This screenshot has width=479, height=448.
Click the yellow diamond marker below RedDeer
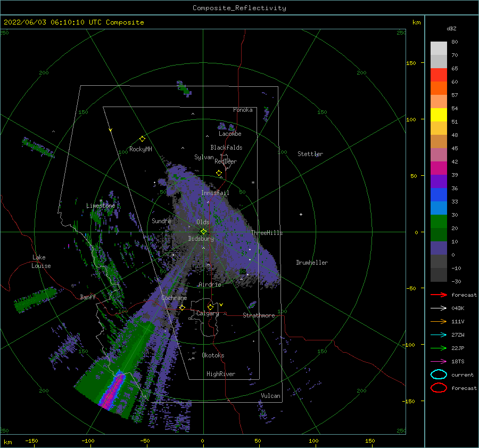point(219,173)
